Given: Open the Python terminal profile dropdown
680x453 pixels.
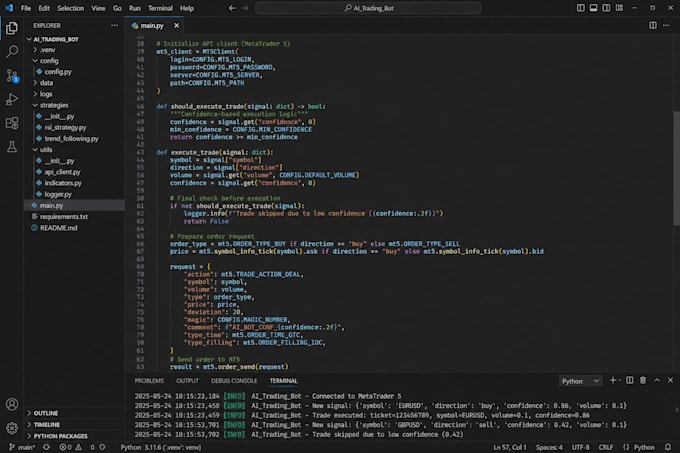Looking at the screenshot, I should [580, 381].
